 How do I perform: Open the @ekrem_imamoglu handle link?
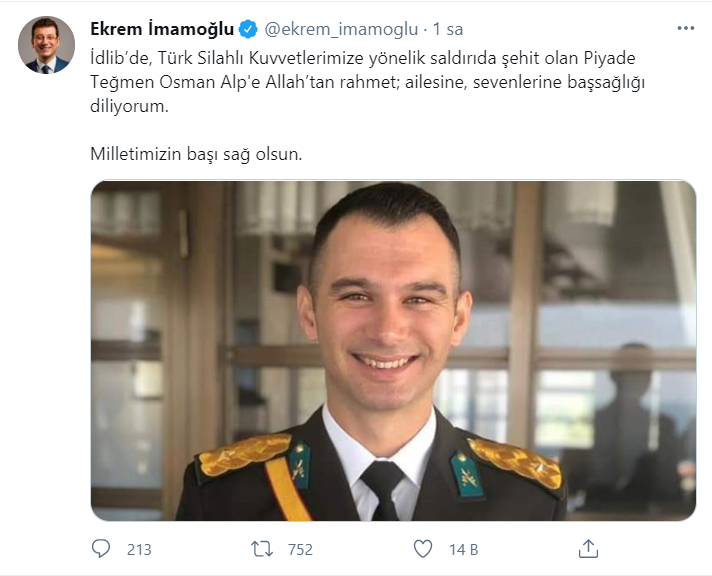coord(341,30)
